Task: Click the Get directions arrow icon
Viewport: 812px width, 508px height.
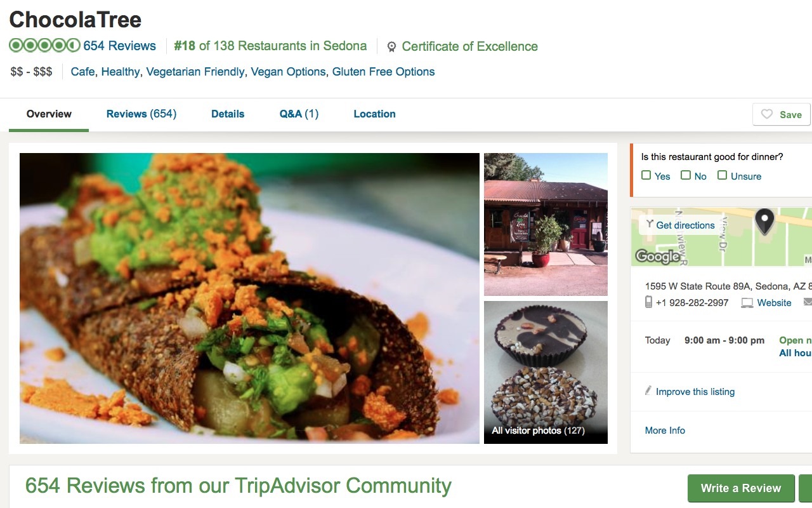Action: pos(650,225)
